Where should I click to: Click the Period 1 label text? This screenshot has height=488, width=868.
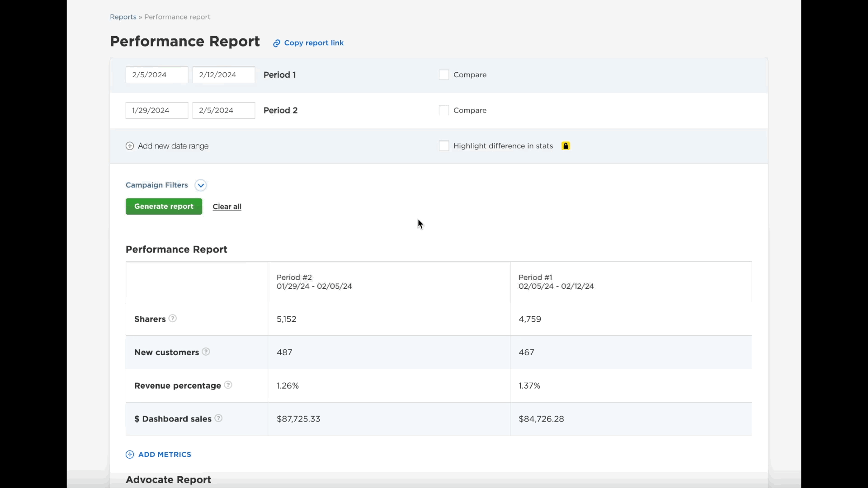[x=280, y=75]
